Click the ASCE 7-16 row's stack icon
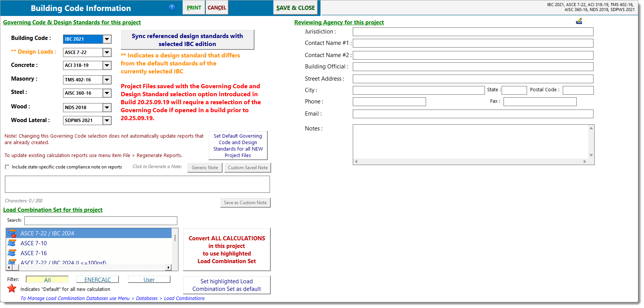Viewport: 644px width, 308px height. tap(12, 253)
